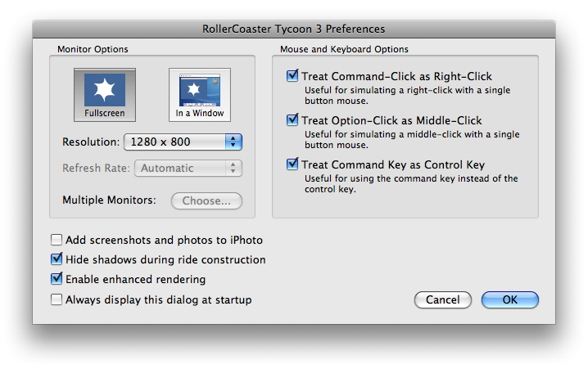Check Always display this dialog at startup
The image size is (588, 369).
57,300
